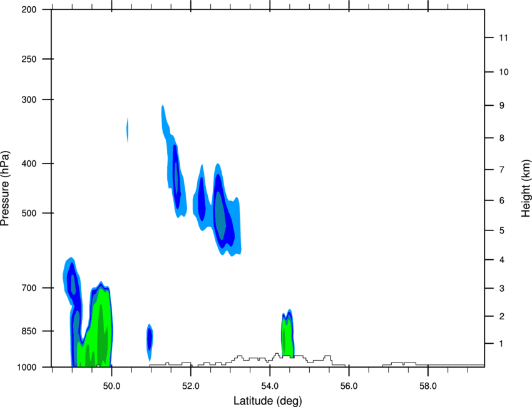Pick the 11 km height label
The width and height of the screenshot is (532, 407).
click(503, 38)
